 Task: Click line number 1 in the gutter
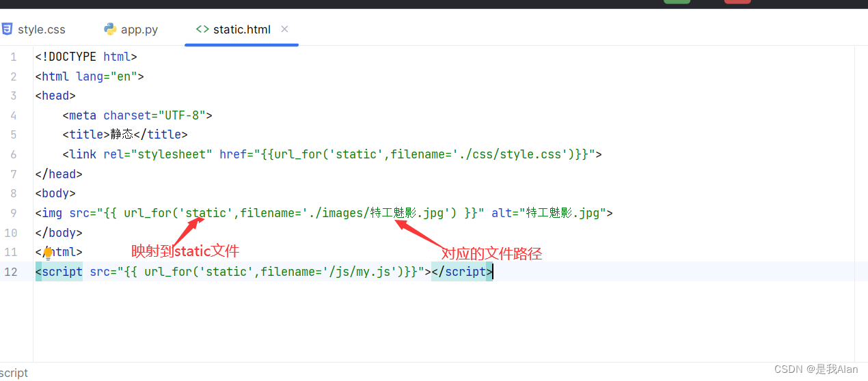14,57
